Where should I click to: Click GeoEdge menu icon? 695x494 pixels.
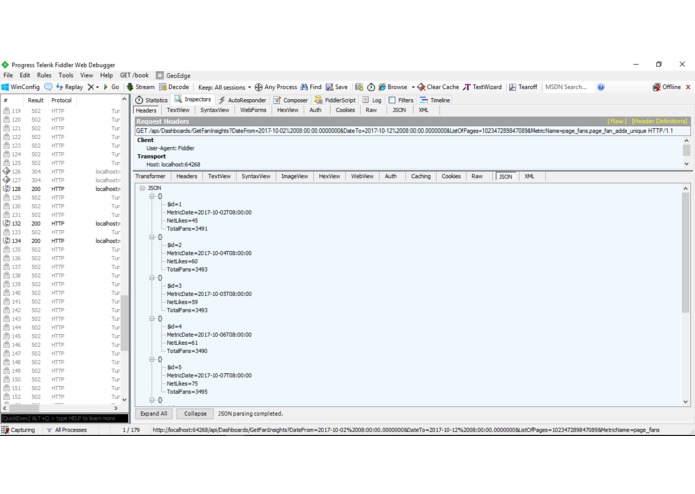160,76
